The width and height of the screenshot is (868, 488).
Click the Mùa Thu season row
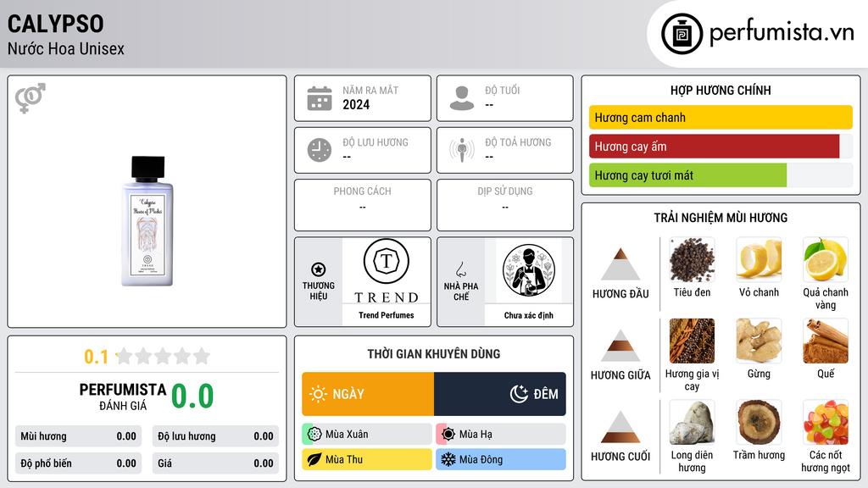pyautogui.click(x=367, y=459)
